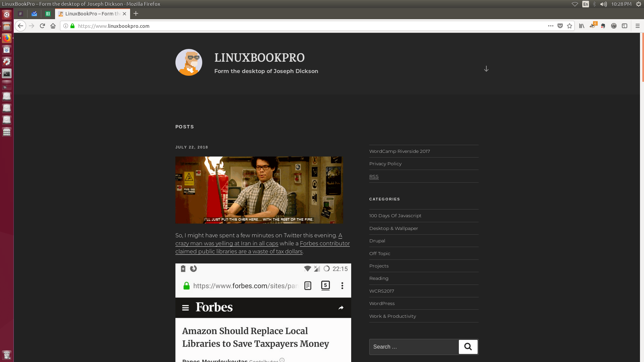Open the July 22, 2018 post date
This screenshot has height=362, width=644.
click(192, 147)
